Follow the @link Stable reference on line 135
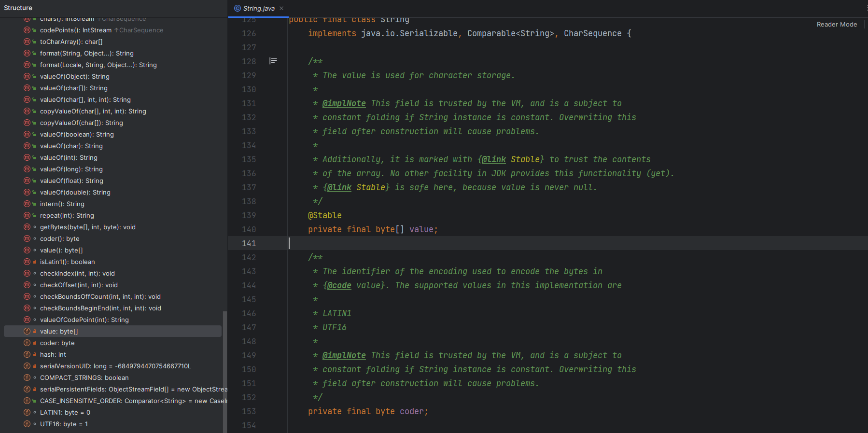Image resolution: width=868 pixels, height=433 pixels. [511, 159]
